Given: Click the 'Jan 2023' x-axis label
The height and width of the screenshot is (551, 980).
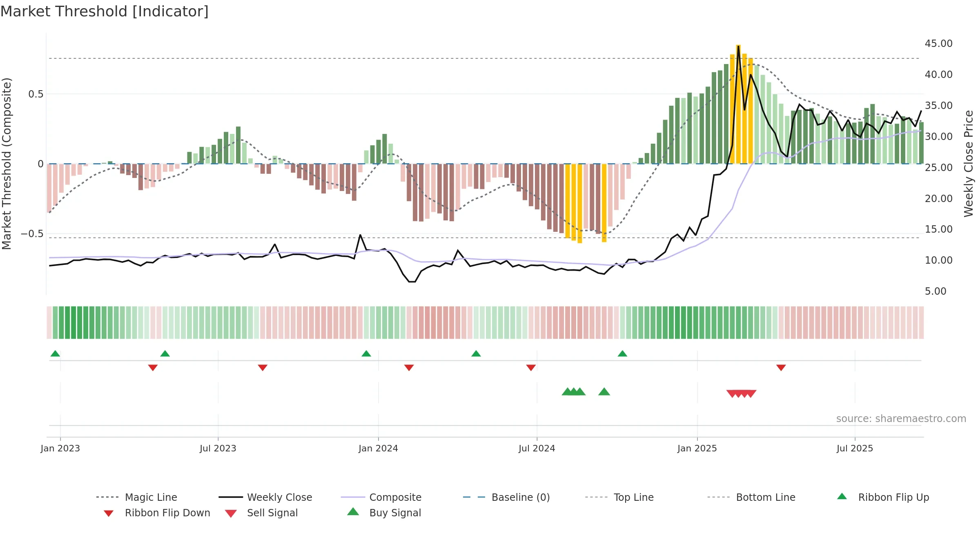Looking at the screenshot, I should tap(60, 449).
